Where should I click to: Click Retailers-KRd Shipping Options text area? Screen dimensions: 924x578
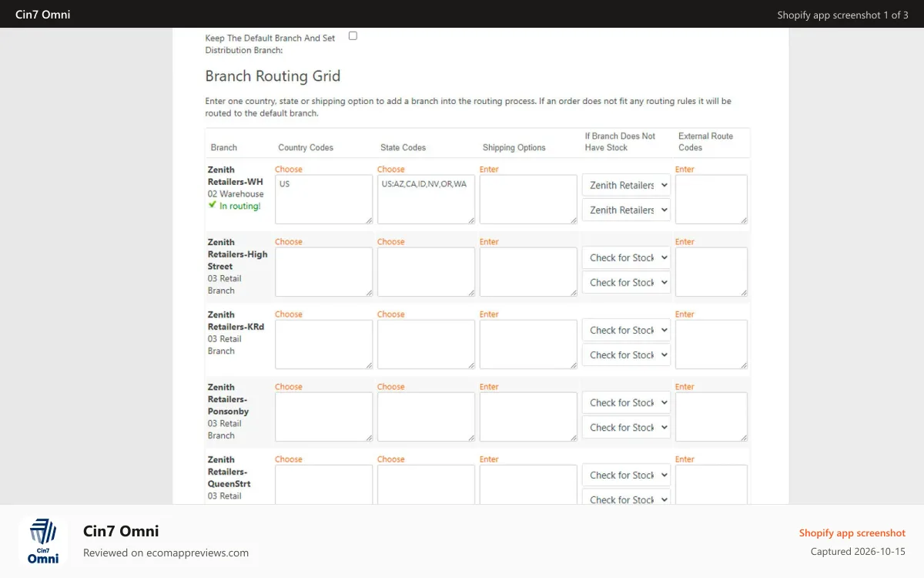click(528, 344)
